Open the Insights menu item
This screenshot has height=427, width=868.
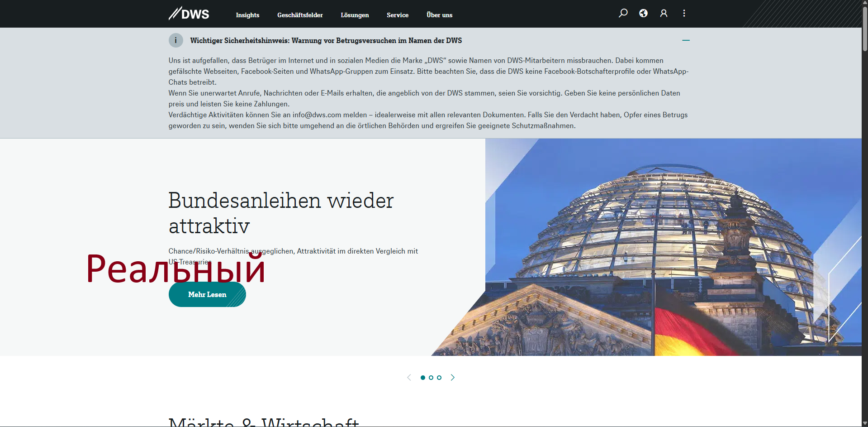coord(247,15)
